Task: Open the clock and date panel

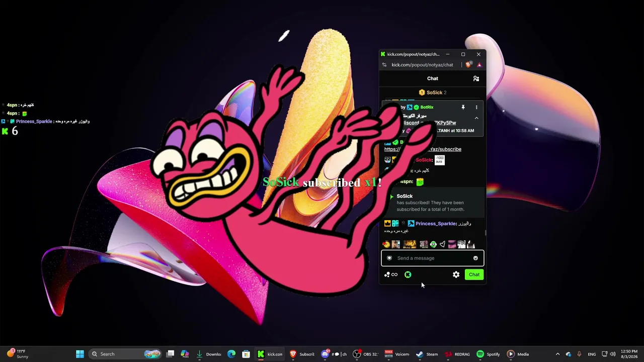Action: click(629, 354)
